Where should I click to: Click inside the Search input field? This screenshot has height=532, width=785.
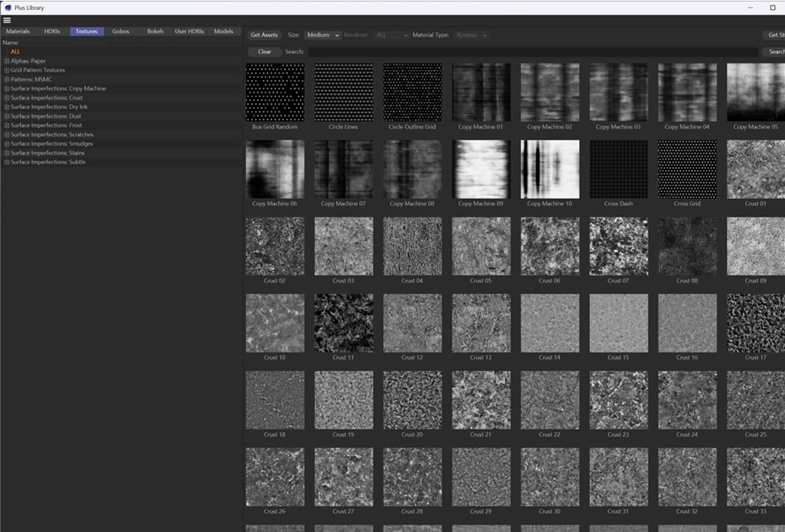pyautogui.click(x=532, y=52)
